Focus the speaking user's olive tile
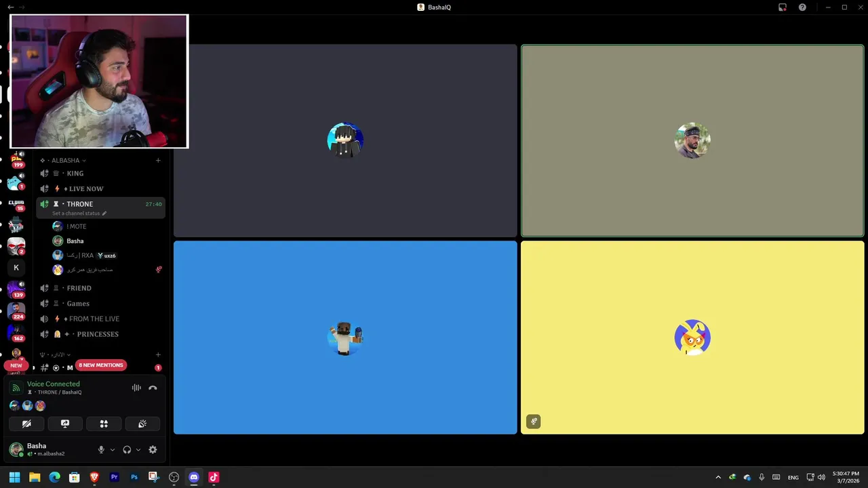Image resolution: width=868 pixels, height=488 pixels. click(x=692, y=141)
